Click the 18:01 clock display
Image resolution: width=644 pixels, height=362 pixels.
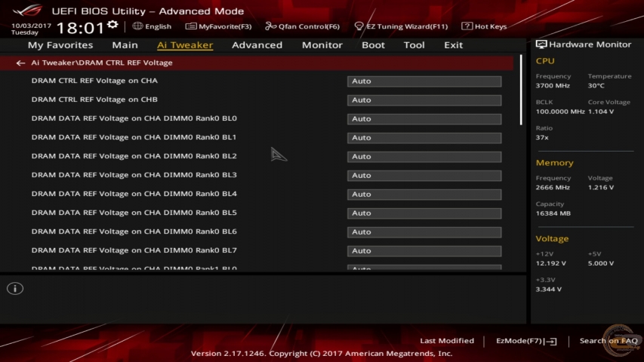pos(81,29)
